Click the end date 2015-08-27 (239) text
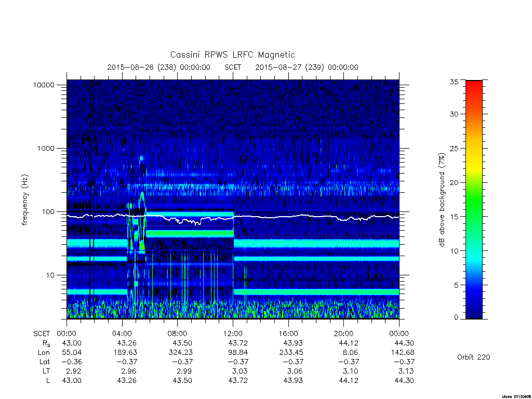The image size is (532, 399). click(x=289, y=67)
